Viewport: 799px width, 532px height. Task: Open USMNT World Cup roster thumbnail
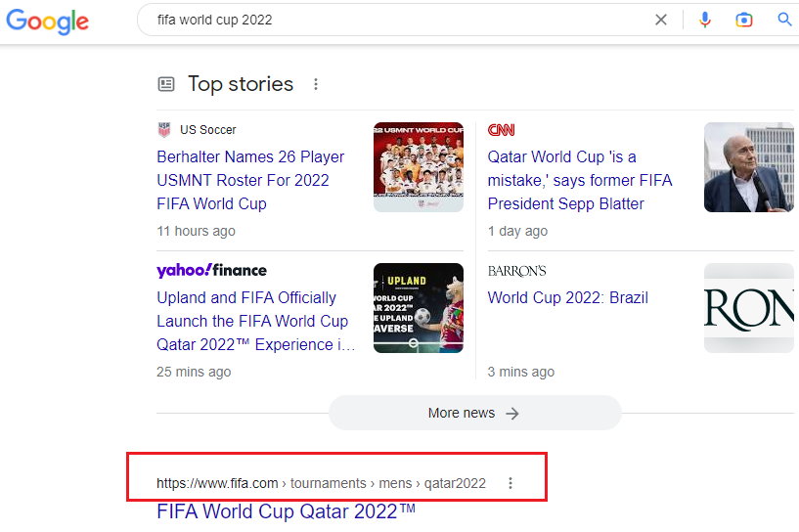coord(419,167)
